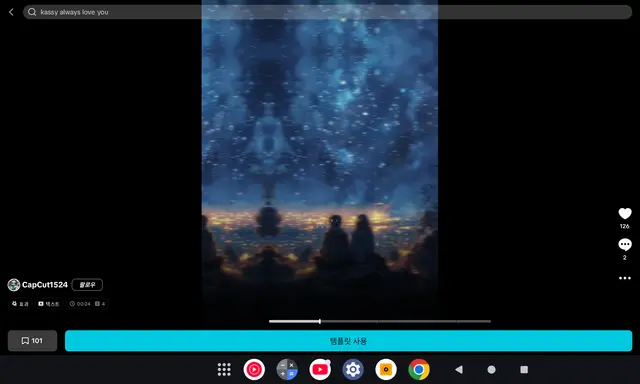Open comments with the speech bubble icon

pyautogui.click(x=624, y=244)
